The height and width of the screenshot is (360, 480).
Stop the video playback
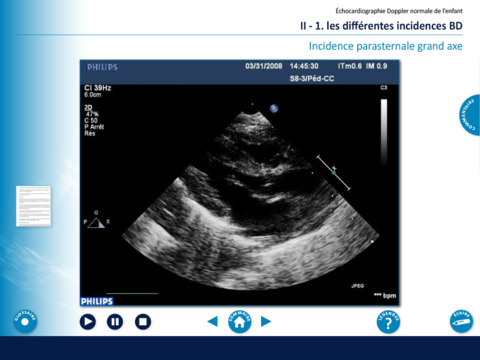pyautogui.click(x=143, y=322)
